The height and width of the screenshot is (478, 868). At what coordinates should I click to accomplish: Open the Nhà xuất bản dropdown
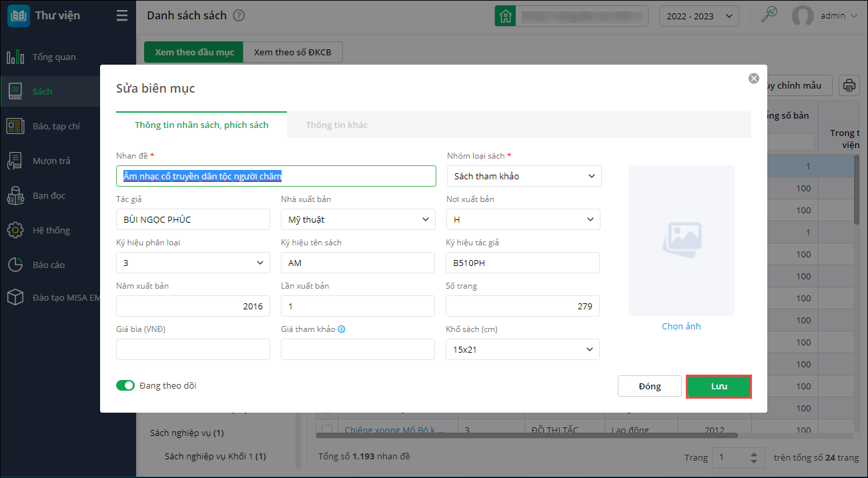tap(358, 219)
